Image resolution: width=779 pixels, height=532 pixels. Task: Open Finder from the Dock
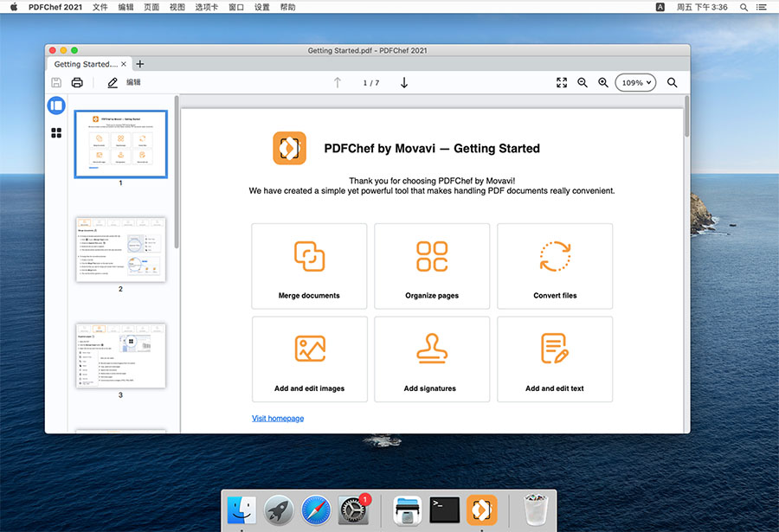point(241,510)
